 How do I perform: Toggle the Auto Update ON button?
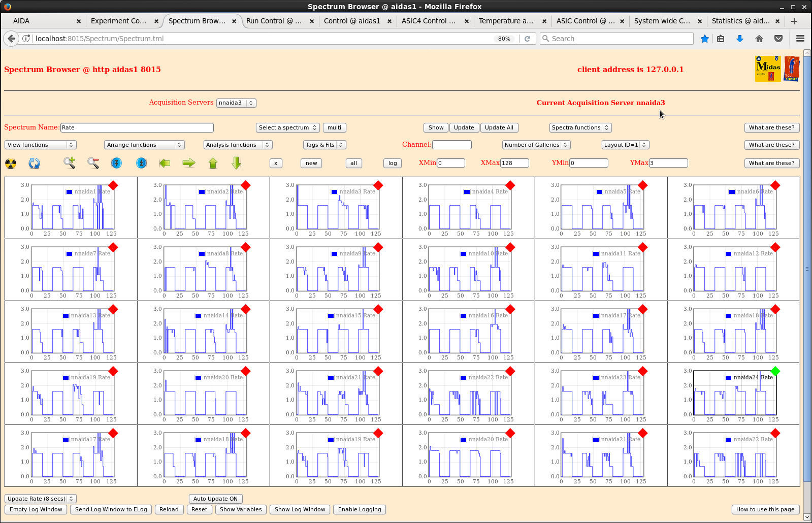tap(215, 499)
